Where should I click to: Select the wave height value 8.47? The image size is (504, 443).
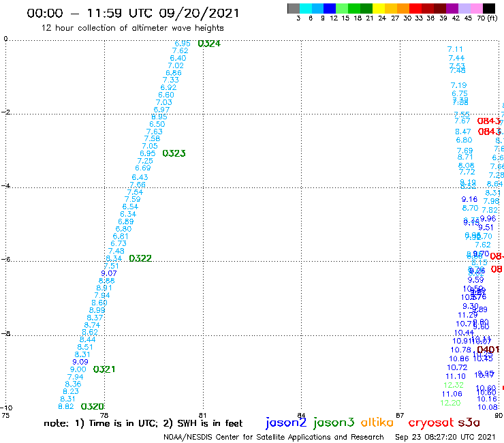click(x=463, y=132)
